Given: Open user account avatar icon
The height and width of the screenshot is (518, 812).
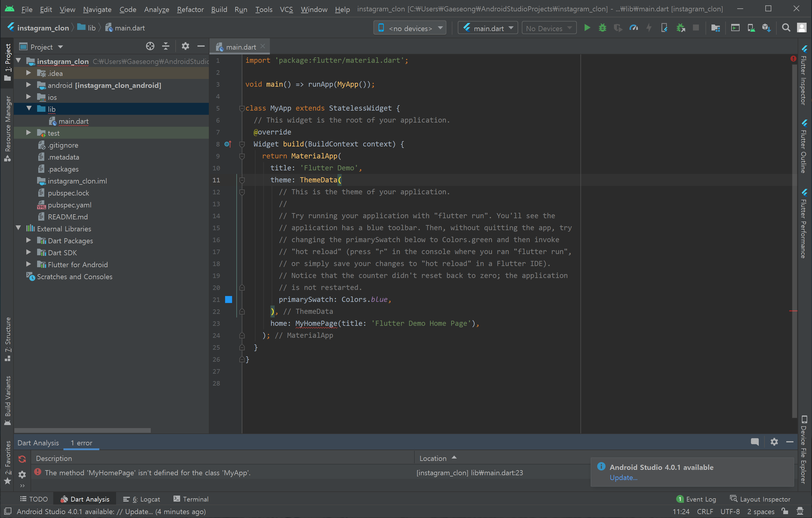Looking at the screenshot, I should click(802, 28).
